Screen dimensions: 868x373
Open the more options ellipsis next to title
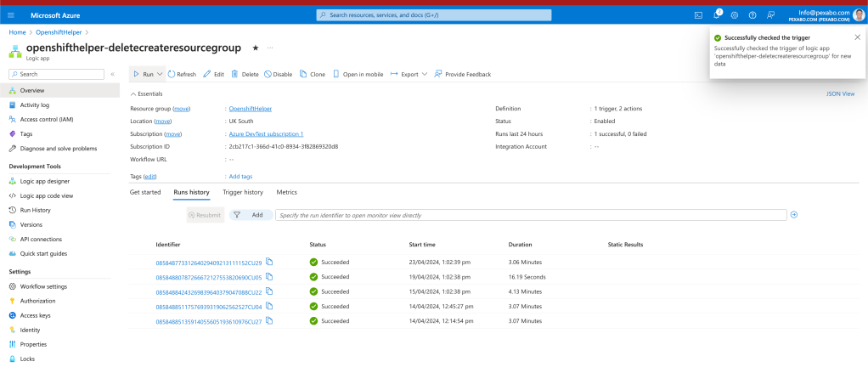click(270, 48)
